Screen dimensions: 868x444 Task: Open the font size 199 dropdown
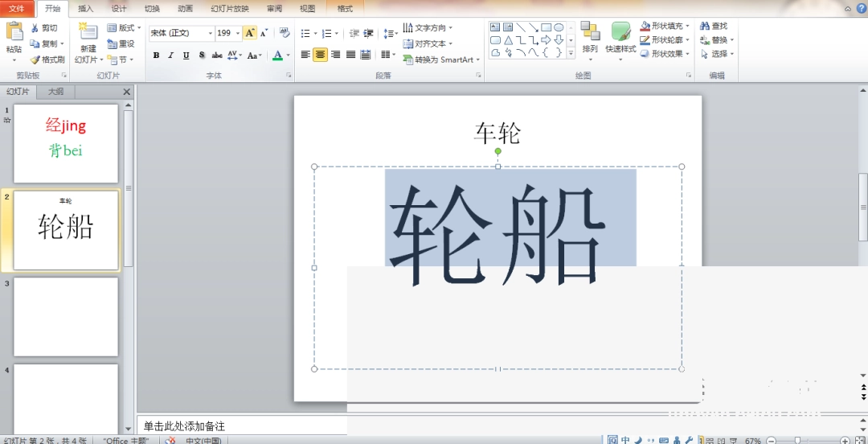[x=237, y=33]
